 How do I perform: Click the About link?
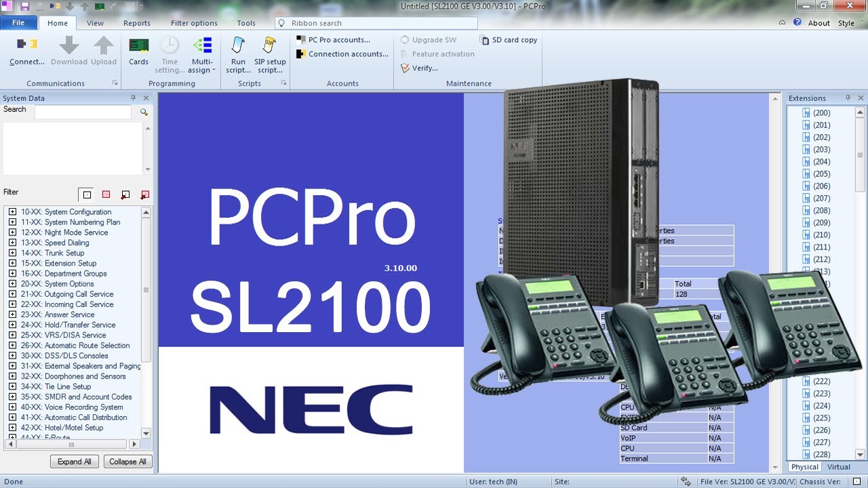click(x=819, y=23)
